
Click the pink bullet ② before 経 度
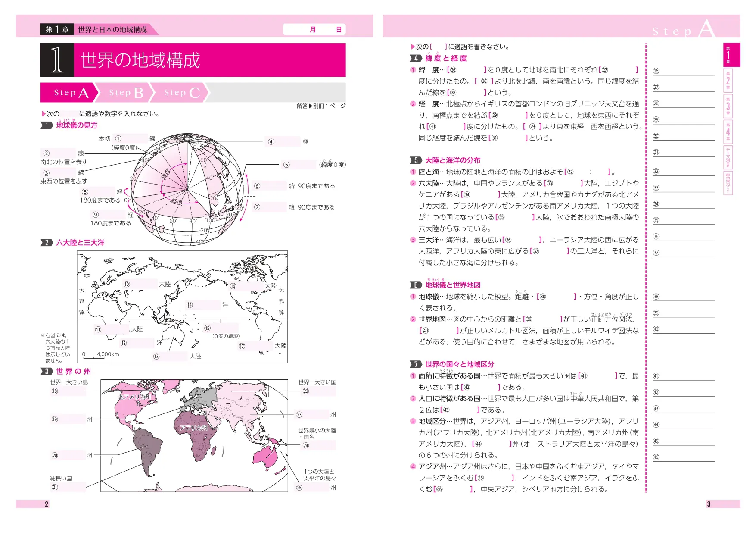413,104
